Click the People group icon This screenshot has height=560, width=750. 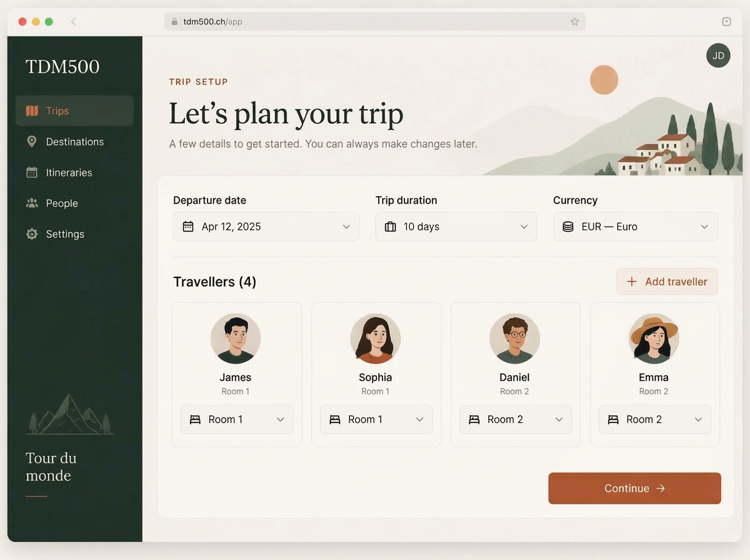point(32,203)
